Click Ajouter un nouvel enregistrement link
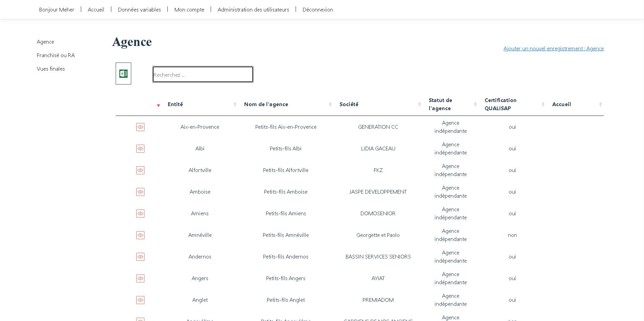This screenshot has width=644, height=321. point(553,49)
